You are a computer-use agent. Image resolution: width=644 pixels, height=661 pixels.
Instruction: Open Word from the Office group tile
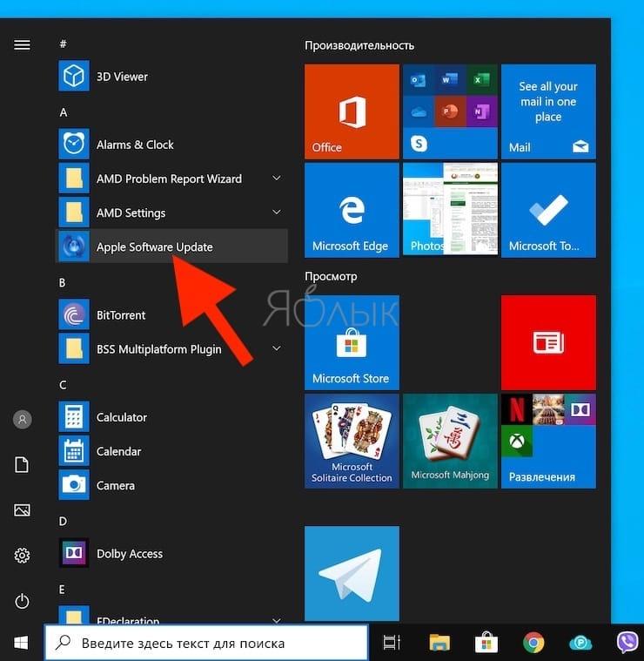click(x=449, y=79)
